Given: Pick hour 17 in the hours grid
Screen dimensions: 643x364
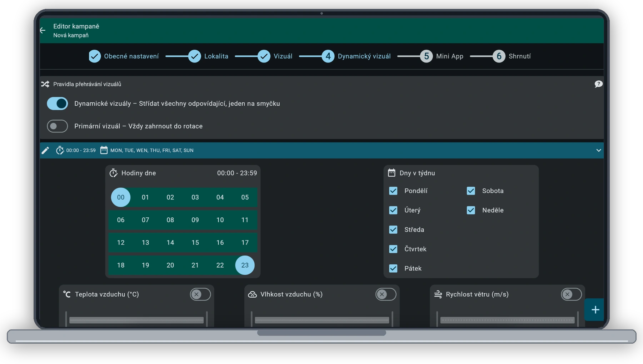Looking at the screenshot, I should click(245, 243).
